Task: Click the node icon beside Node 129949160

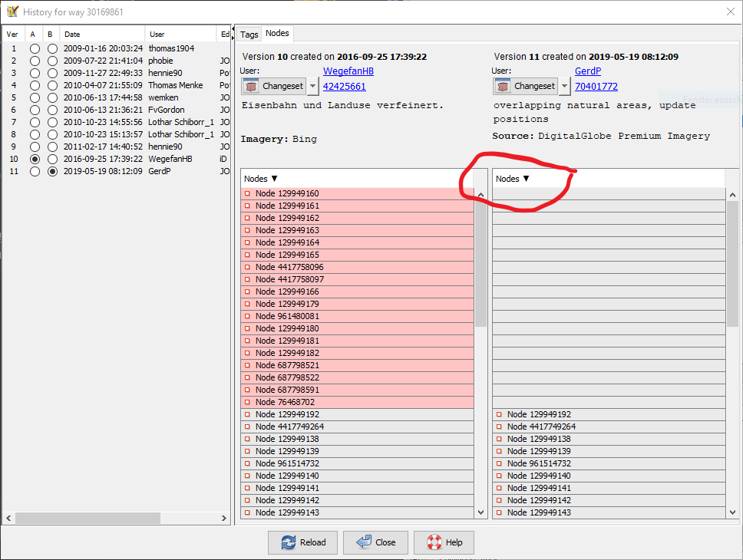Action: [247, 193]
